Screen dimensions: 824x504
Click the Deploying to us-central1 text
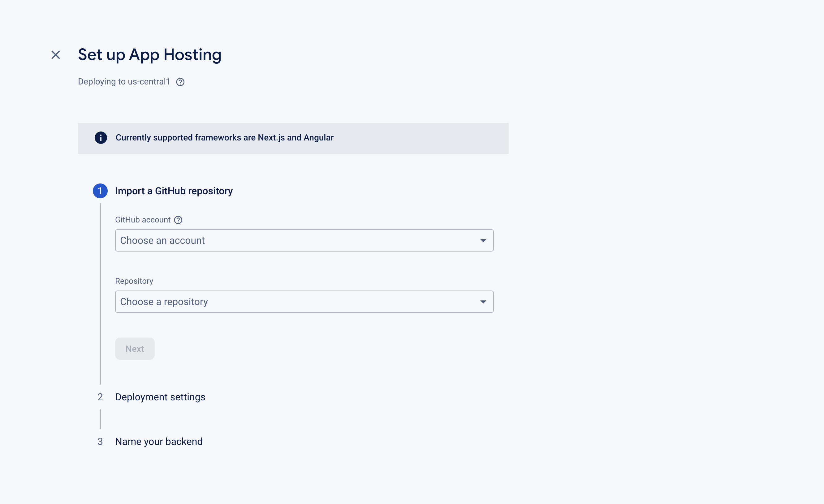[124, 82]
